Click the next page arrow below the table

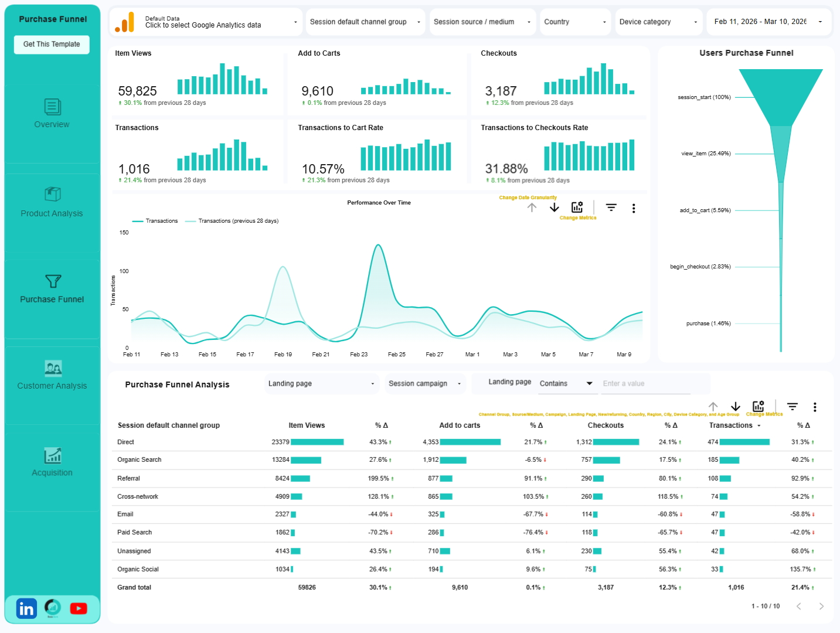click(x=821, y=606)
